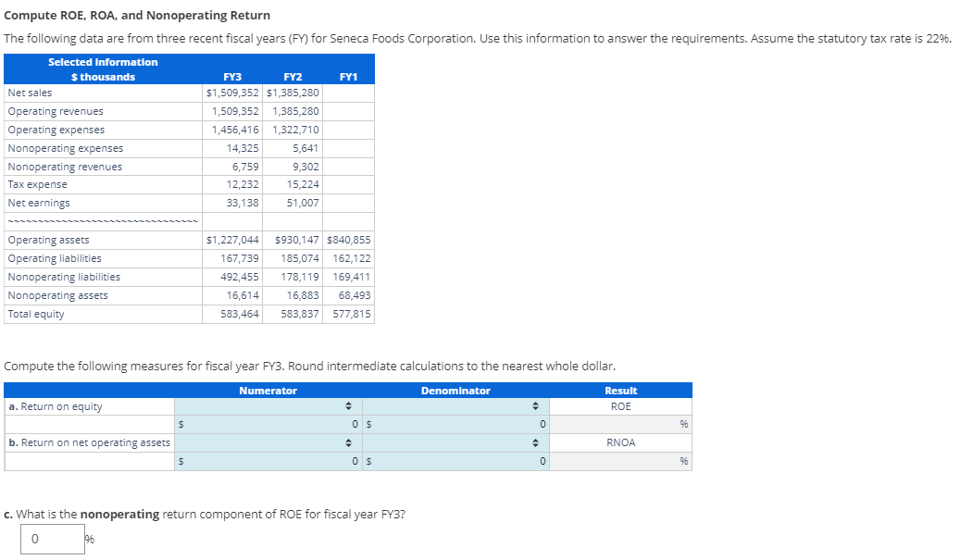Click the Net sales row label

[30, 93]
